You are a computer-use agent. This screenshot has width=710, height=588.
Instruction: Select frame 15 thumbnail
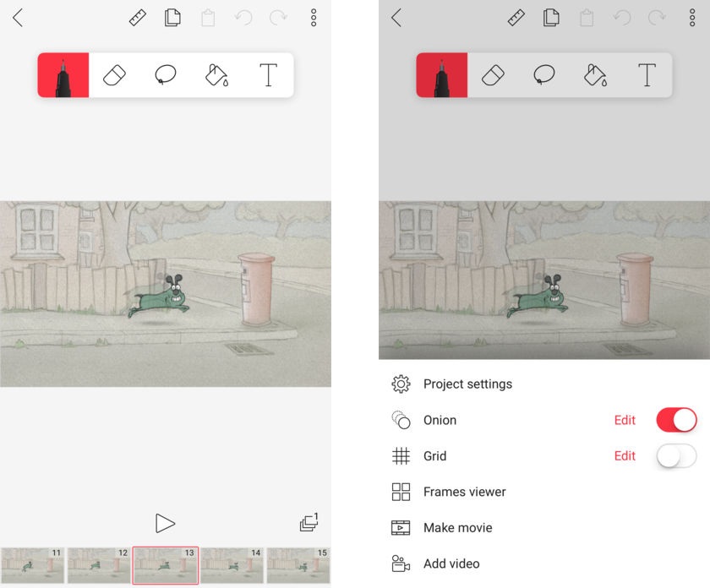[x=298, y=565]
